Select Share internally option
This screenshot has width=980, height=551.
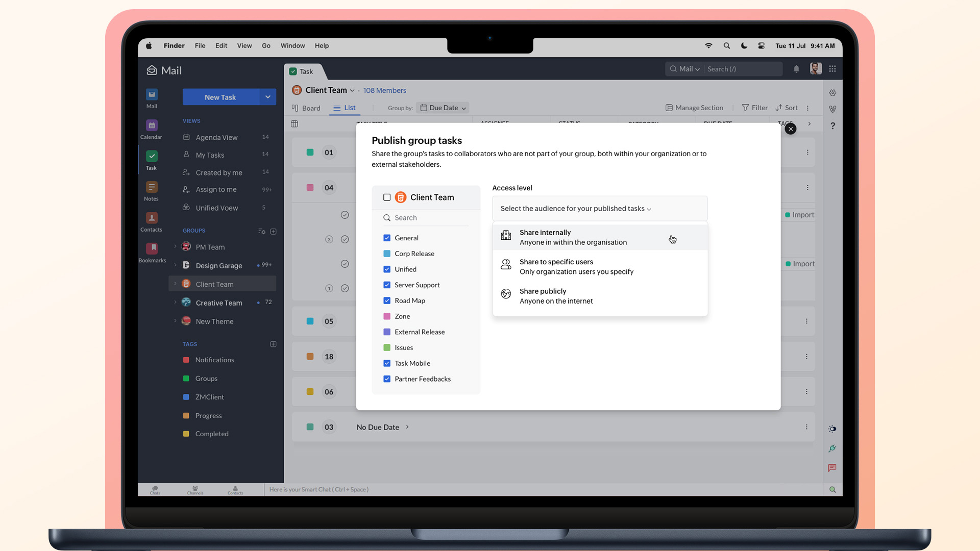point(600,237)
